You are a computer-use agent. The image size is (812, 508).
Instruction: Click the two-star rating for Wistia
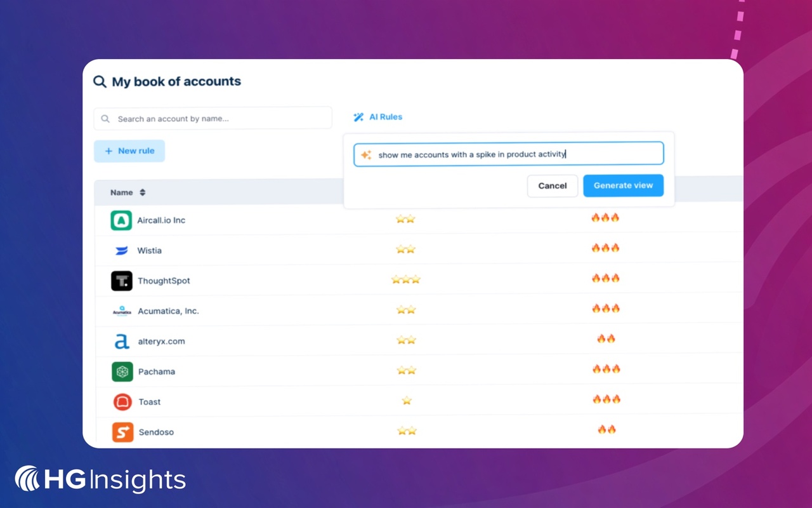406,250
